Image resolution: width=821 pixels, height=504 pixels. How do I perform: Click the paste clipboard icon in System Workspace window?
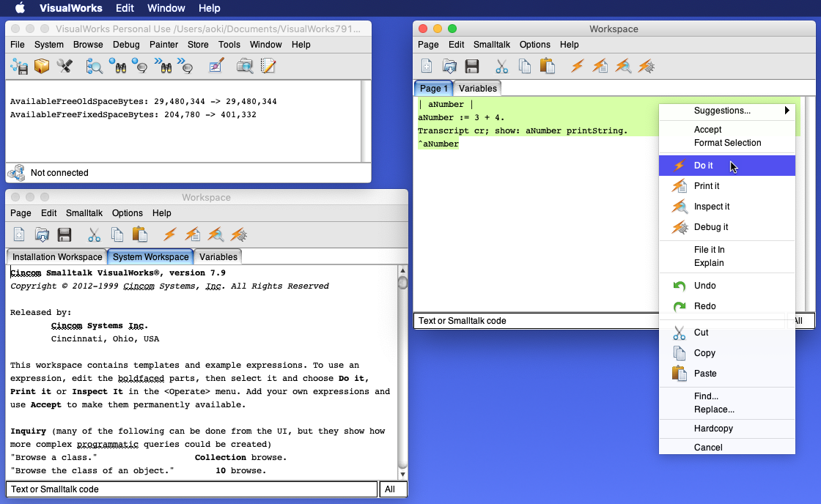140,235
